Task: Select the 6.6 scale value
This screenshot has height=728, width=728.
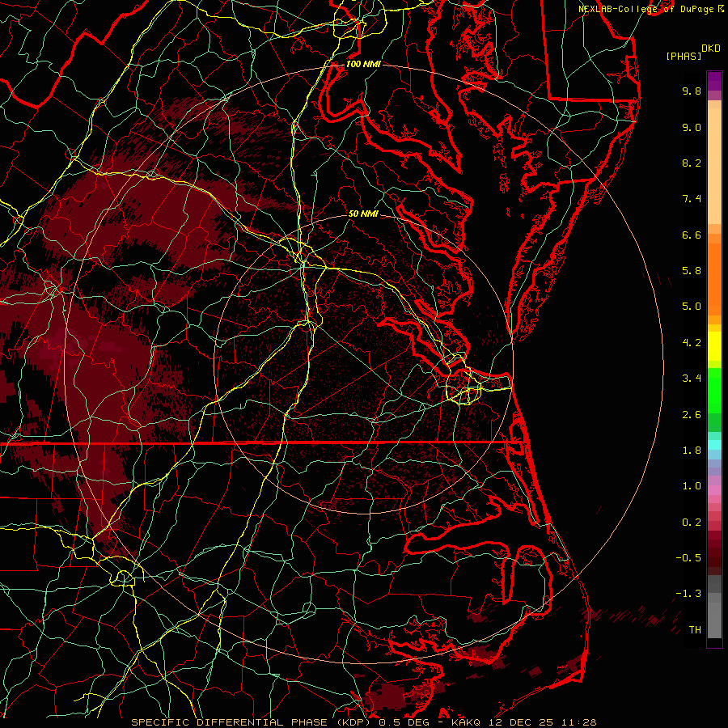Action: [x=692, y=235]
